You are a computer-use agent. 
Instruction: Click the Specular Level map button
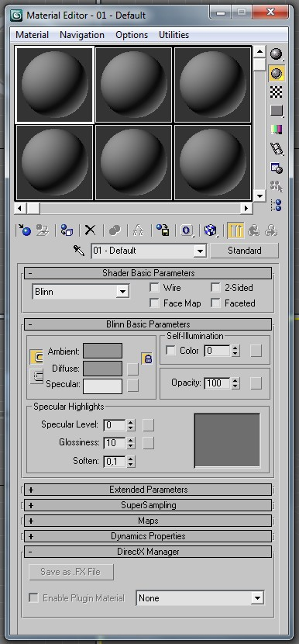(148, 425)
